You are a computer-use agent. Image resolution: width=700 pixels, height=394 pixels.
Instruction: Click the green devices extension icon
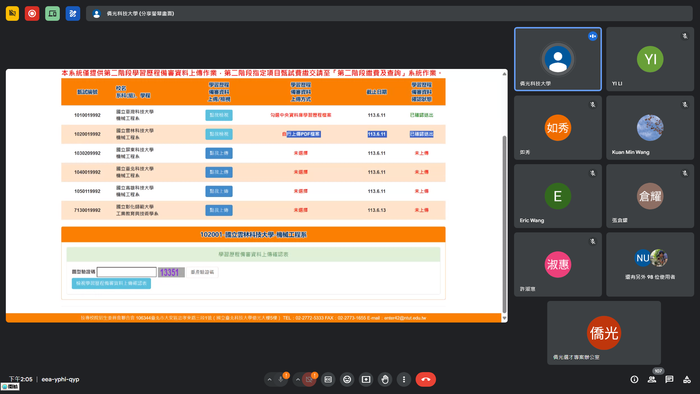click(x=52, y=13)
